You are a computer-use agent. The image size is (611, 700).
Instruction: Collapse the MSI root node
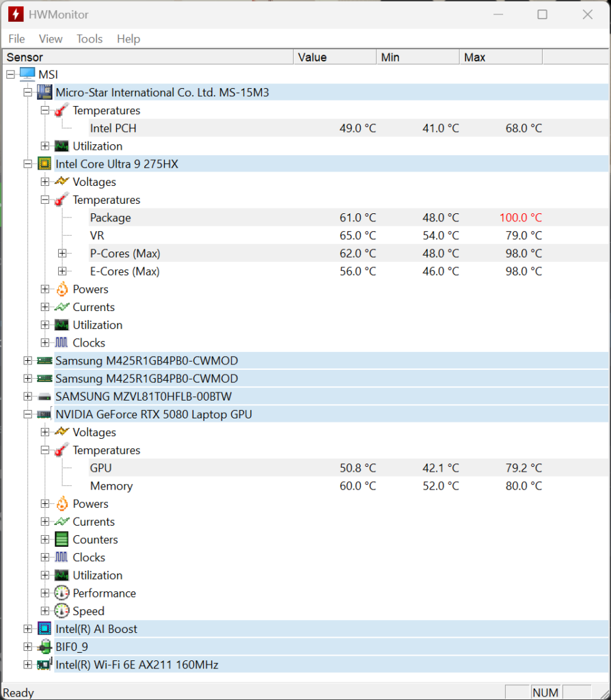coord(10,75)
